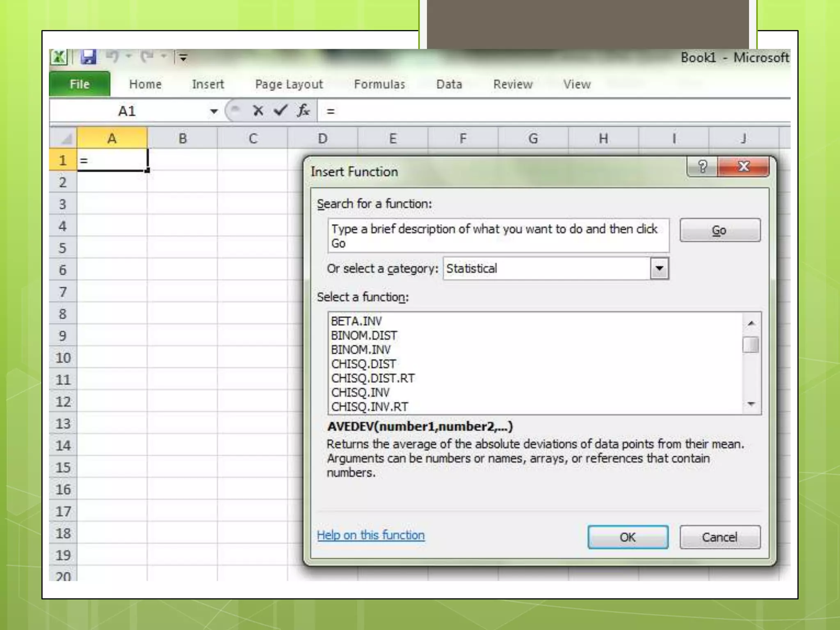Screen dimensions: 840x630
Task: Click the Help on this function link
Action: coord(371,535)
